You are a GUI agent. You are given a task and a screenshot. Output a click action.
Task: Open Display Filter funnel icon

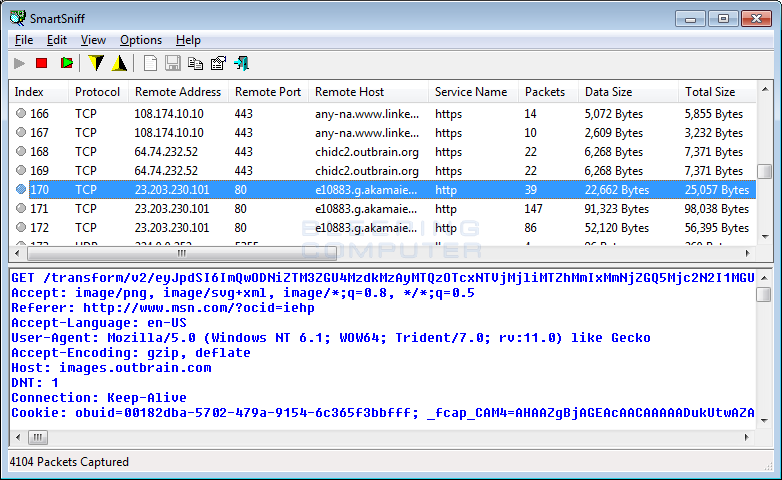(96, 63)
